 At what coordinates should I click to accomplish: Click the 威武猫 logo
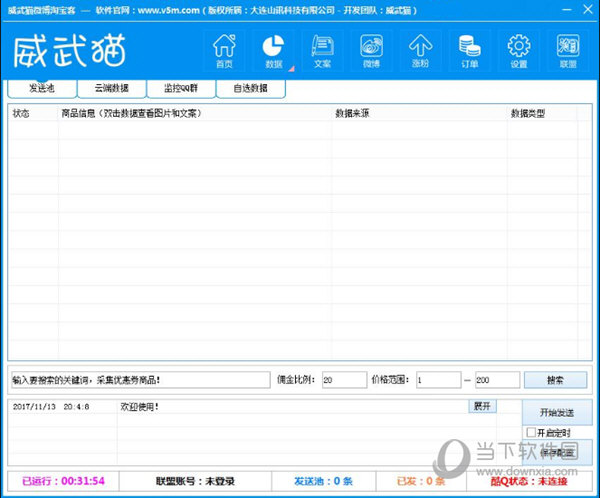click(70, 51)
